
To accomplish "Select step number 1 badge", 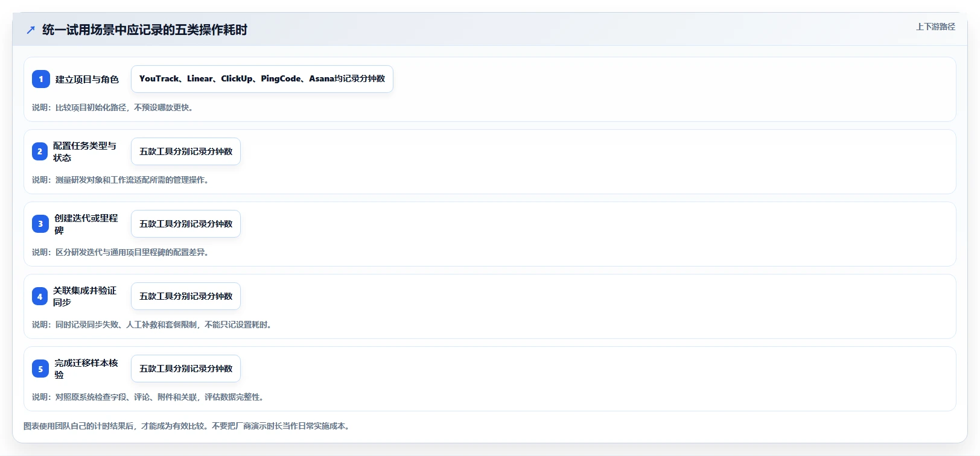I will (41, 79).
